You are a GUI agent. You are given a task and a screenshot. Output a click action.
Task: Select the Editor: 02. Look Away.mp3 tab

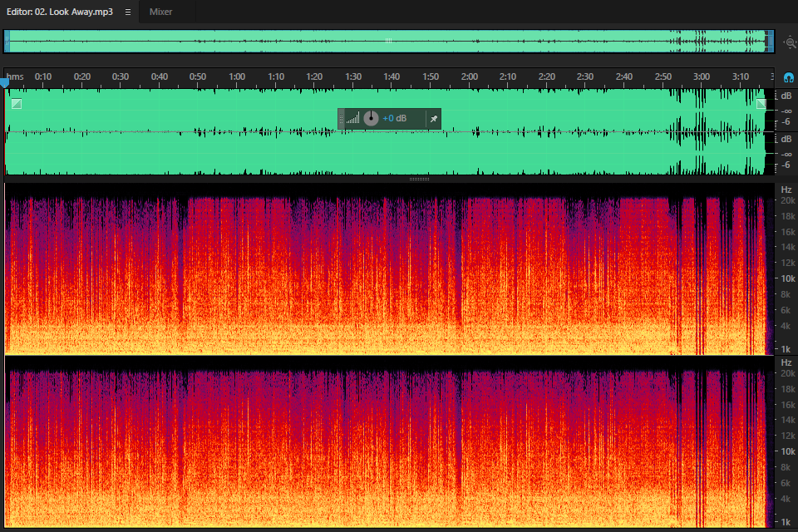click(x=60, y=12)
